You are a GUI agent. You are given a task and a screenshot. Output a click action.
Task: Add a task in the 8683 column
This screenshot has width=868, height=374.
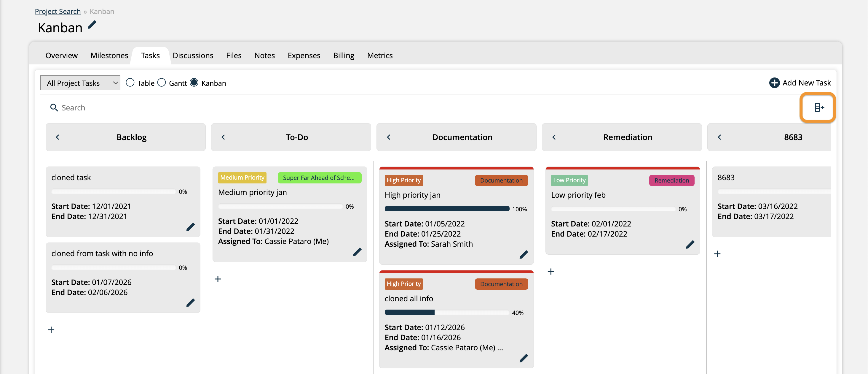pos(717,253)
